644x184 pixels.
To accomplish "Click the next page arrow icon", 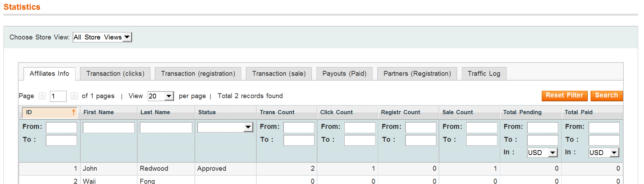I will 74,96.
